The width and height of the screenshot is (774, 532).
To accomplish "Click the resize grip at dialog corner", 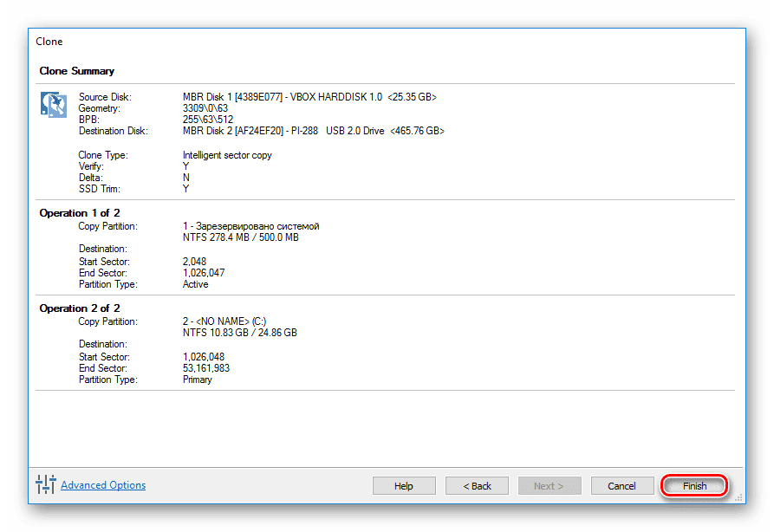I will tap(739, 498).
